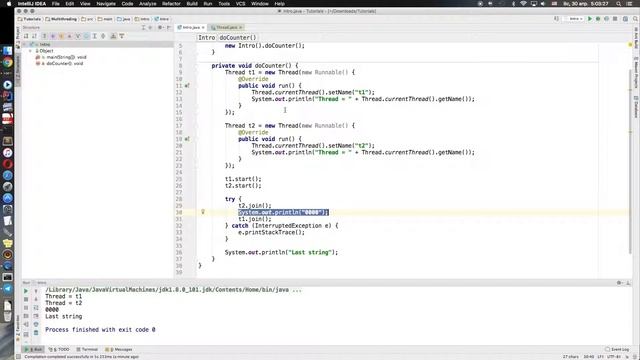The width and height of the screenshot is (640, 360).
Task: Stop the process in the Run panel
Action: point(26,299)
